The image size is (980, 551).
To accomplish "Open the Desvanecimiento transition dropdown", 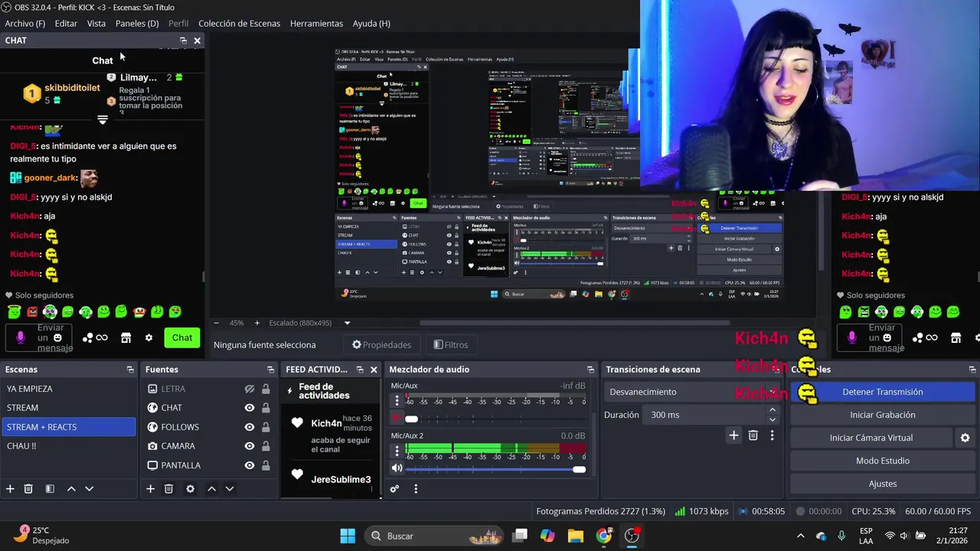I will point(694,392).
